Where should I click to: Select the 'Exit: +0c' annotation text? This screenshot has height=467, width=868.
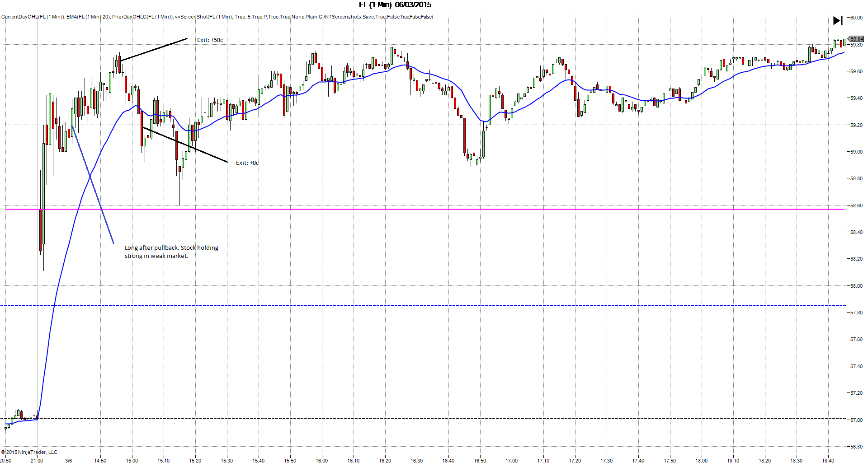(247, 163)
